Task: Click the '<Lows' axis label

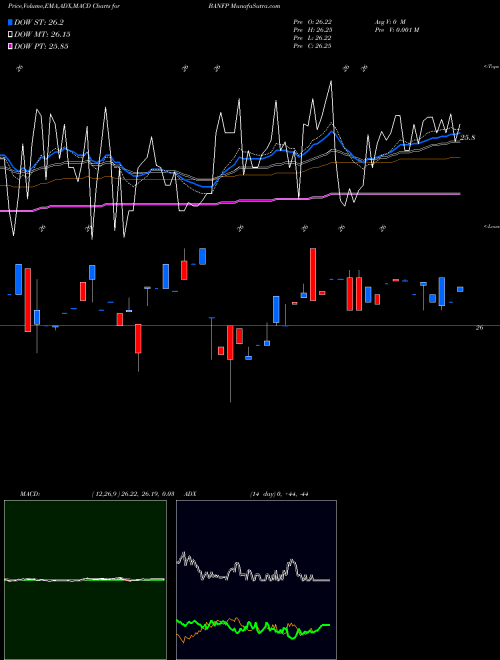Action: tap(491, 226)
